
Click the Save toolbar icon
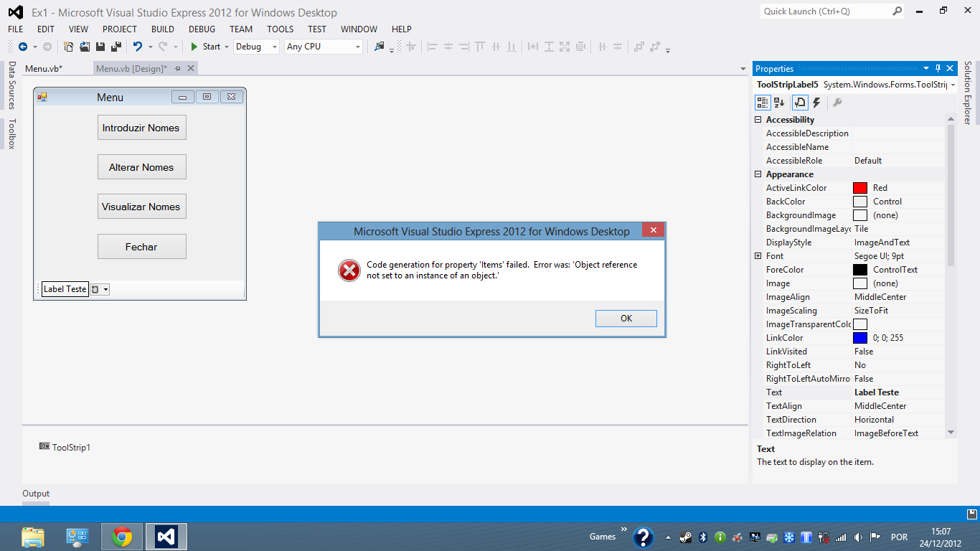coord(100,47)
